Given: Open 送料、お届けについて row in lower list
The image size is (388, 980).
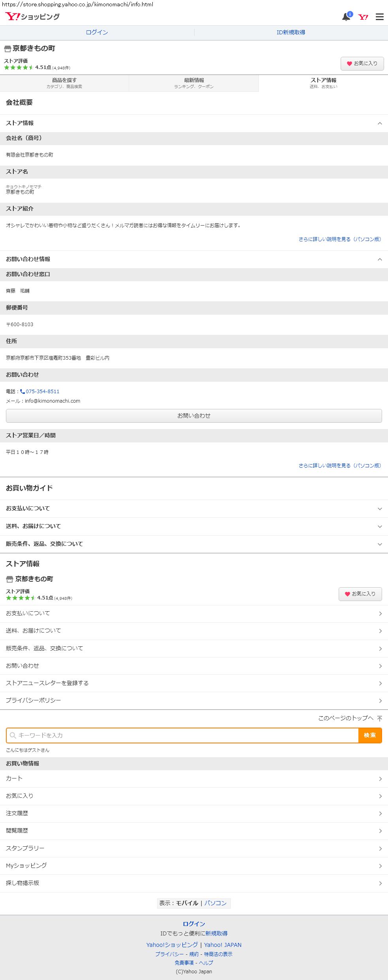Looking at the screenshot, I should tap(194, 631).
